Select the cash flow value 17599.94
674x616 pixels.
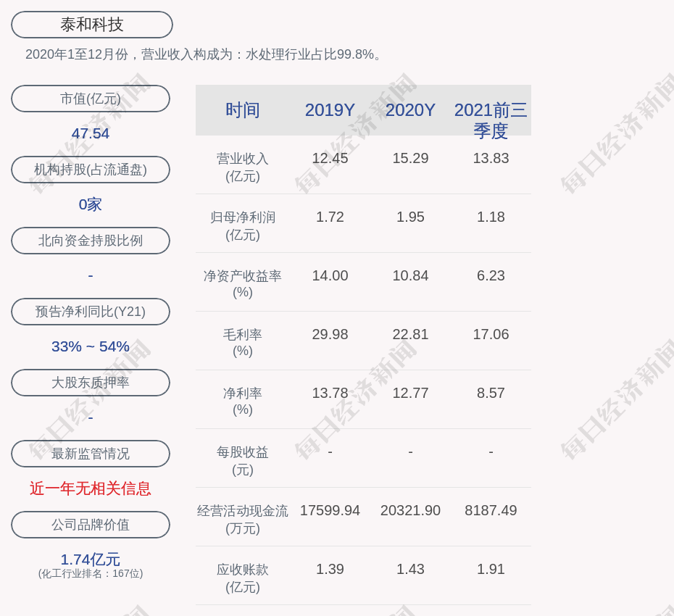[x=330, y=510]
